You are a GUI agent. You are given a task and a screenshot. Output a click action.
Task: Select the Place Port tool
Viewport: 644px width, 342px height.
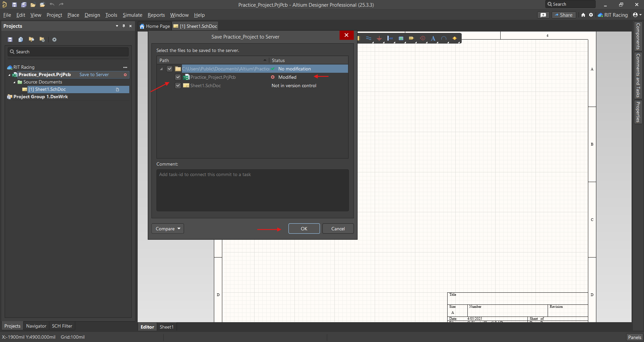(x=411, y=38)
